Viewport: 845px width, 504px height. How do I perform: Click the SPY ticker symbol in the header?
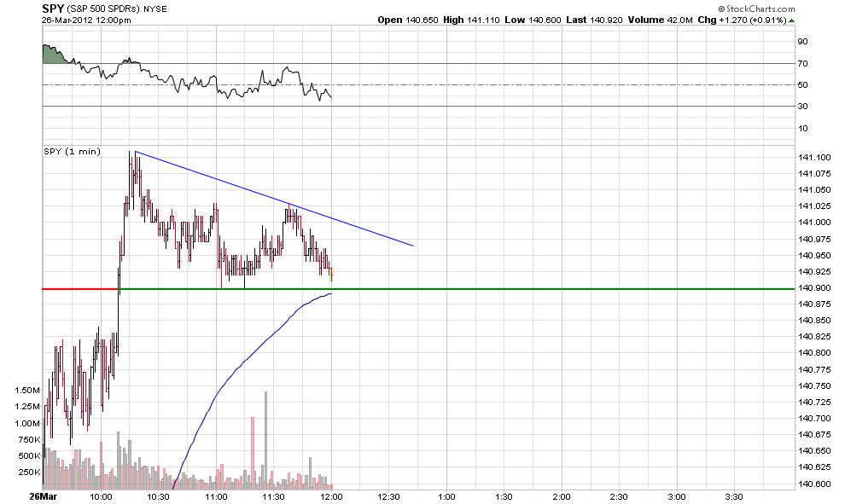pyautogui.click(x=53, y=9)
